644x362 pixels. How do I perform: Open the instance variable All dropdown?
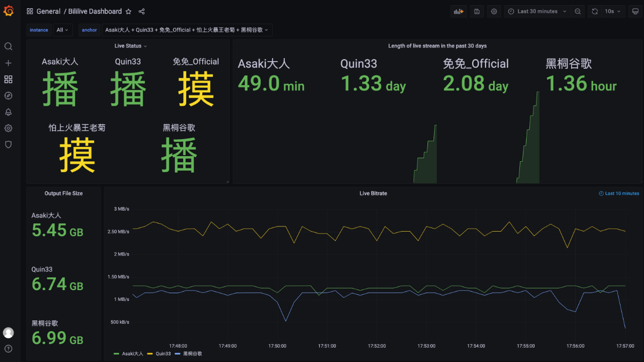[62, 30]
